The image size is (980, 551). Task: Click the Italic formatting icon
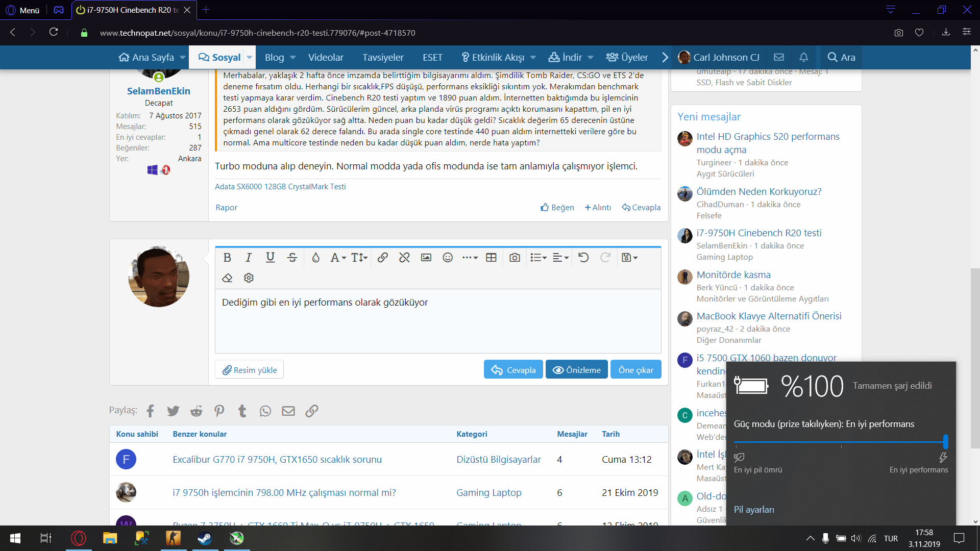click(x=249, y=258)
